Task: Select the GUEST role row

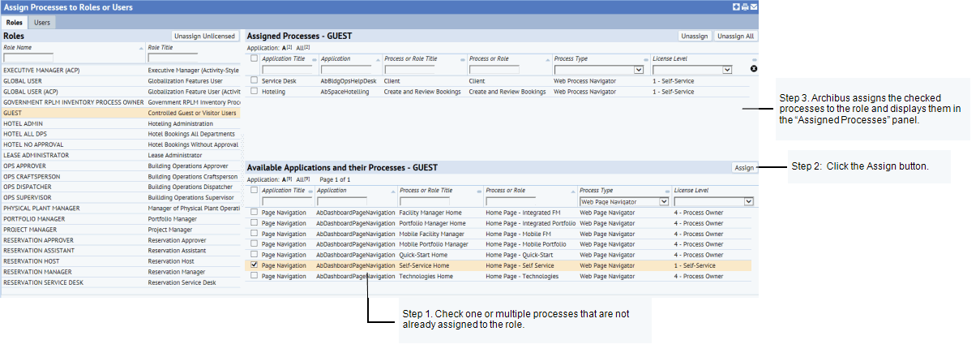Action: (122, 113)
